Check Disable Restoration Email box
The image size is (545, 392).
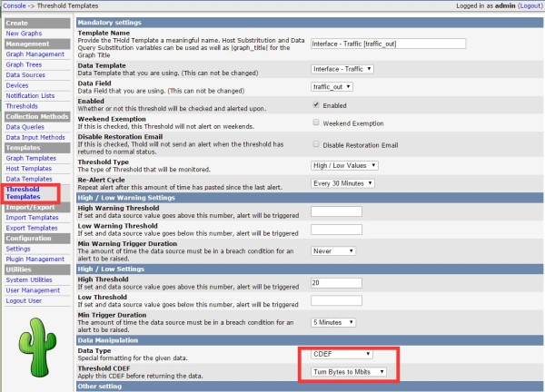pyautogui.click(x=316, y=144)
